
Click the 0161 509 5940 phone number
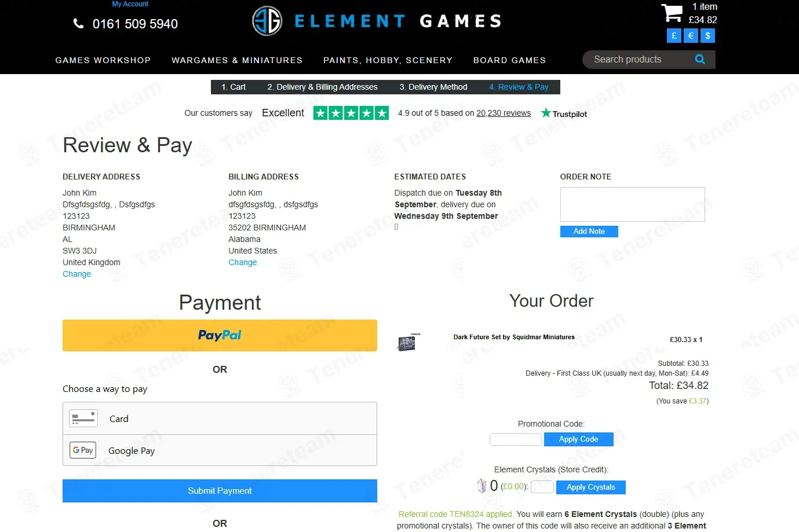(x=135, y=24)
